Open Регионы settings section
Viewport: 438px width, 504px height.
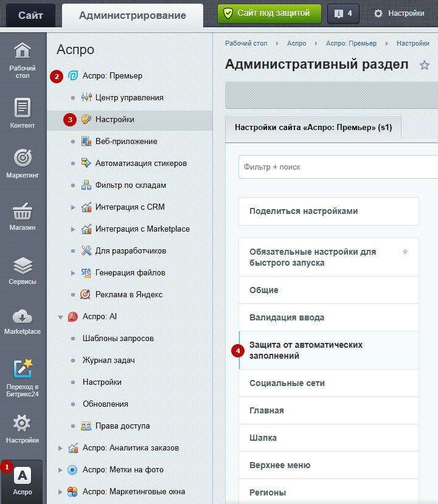[x=328, y=492]
